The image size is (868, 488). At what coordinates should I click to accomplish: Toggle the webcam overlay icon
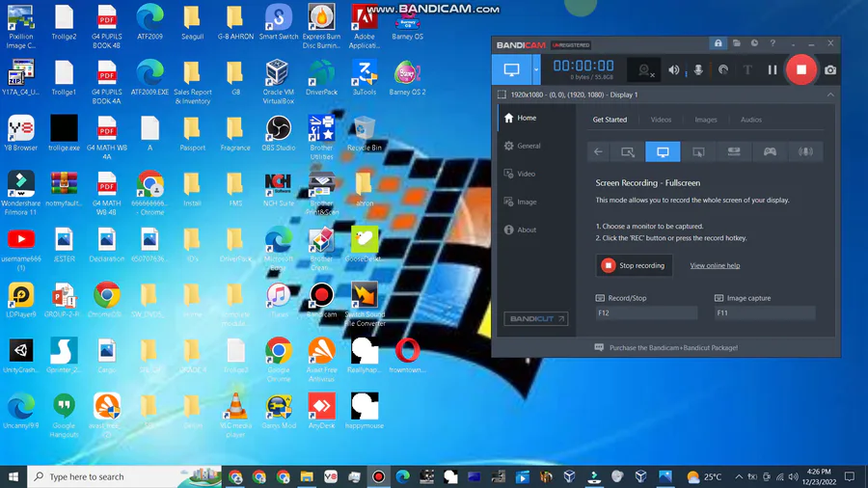click(645, 70)
